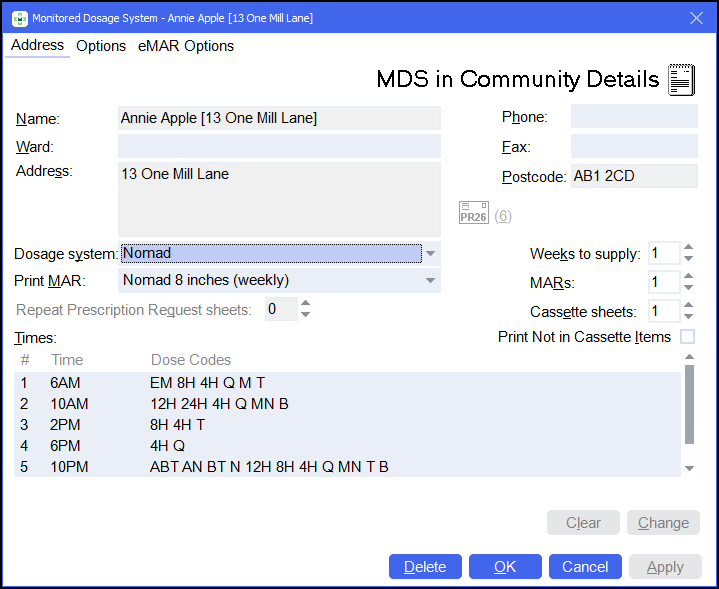Image resolution: width=719 pixels, height=589 pixels.
Task: Confirm with the OK button
Action: [x=505, y=567]
